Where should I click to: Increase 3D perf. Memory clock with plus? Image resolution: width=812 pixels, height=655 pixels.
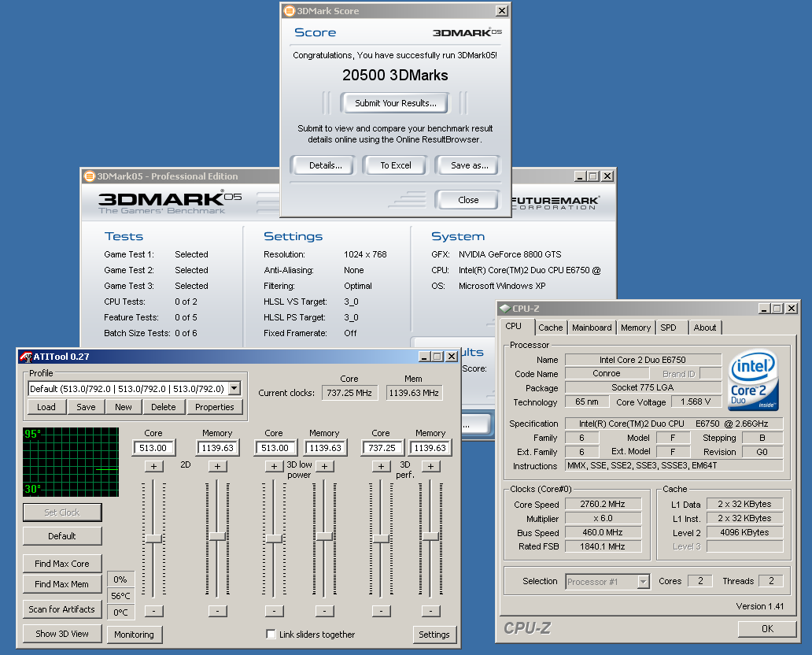pyautogui.click(x=431, y=466)
